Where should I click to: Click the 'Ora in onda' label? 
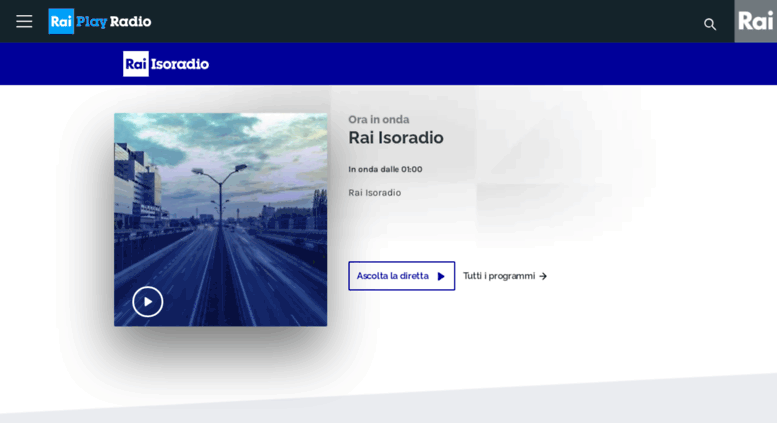coord(379,119)
